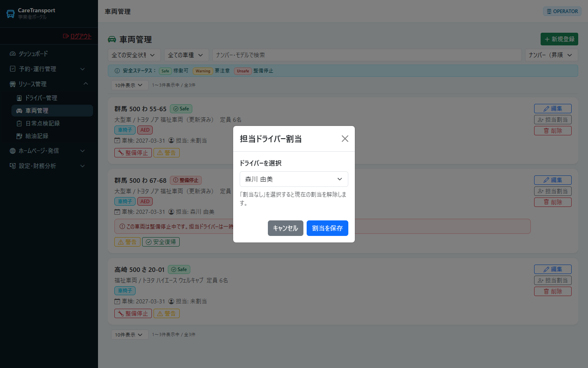Click the ドライバーを選択 label

click(x=261, y=163)
